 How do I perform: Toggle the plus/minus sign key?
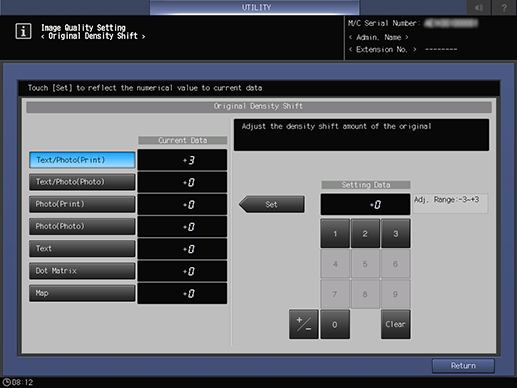click(x=304, y=324)
